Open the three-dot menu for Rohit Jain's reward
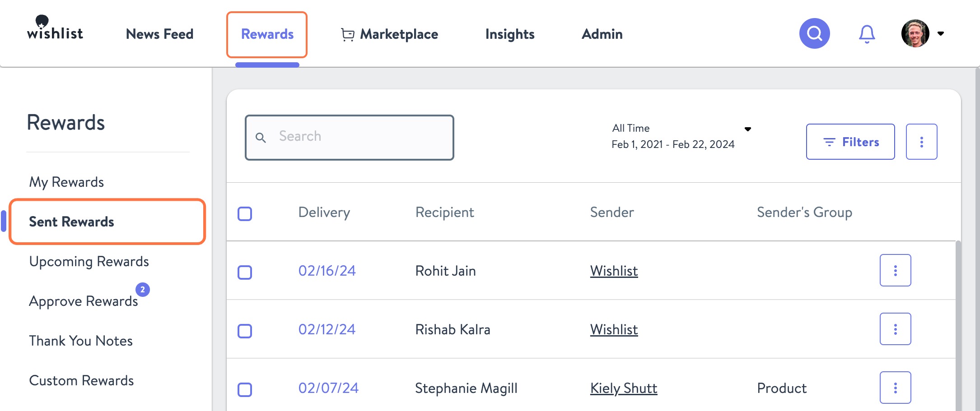980x411 pixels. 895,270
